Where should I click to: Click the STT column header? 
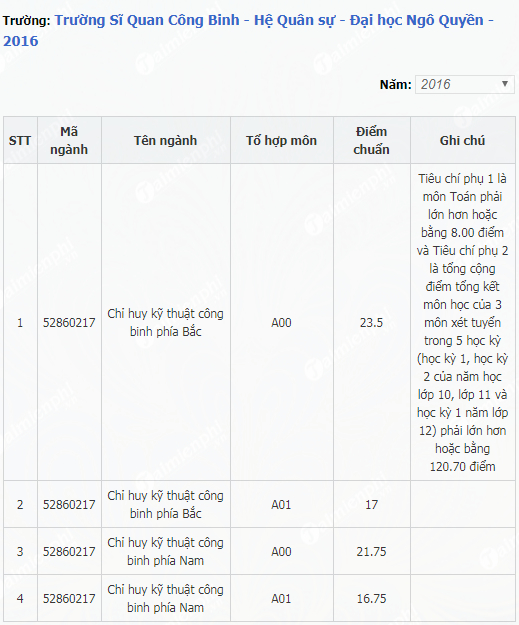[x=20, y=140]
